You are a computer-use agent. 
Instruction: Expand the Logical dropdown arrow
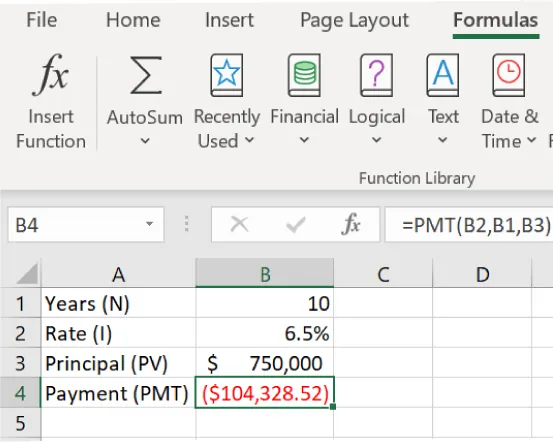[x=376, y=140]
